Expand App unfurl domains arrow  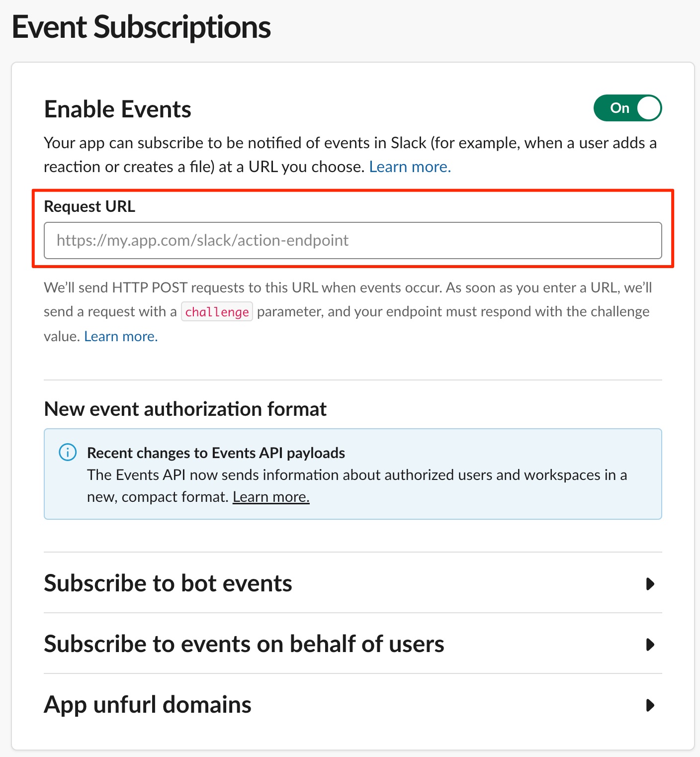click(x=650, y=705)
